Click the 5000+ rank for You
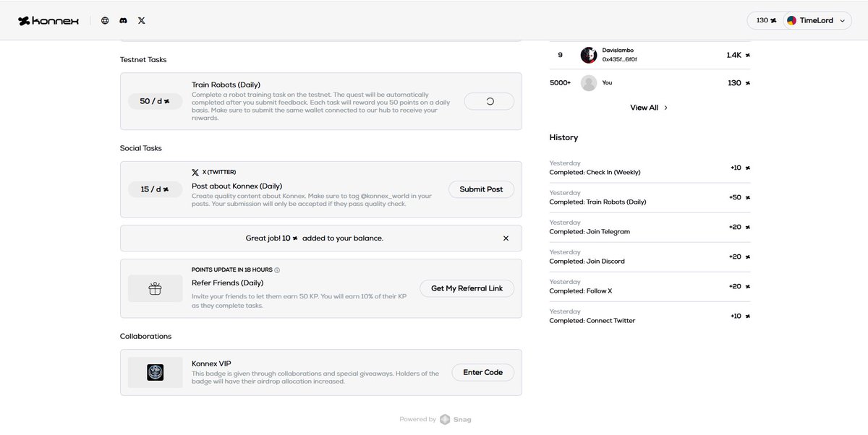868x435 pixels. 561,83
